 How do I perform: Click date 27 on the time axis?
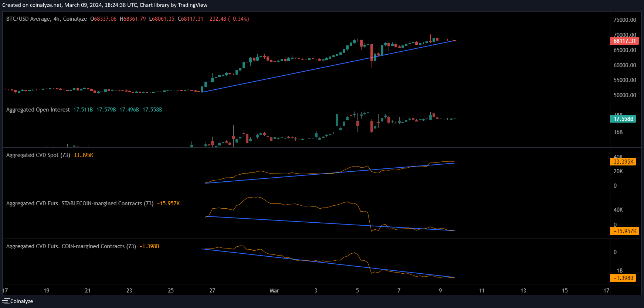click(212, 291)
